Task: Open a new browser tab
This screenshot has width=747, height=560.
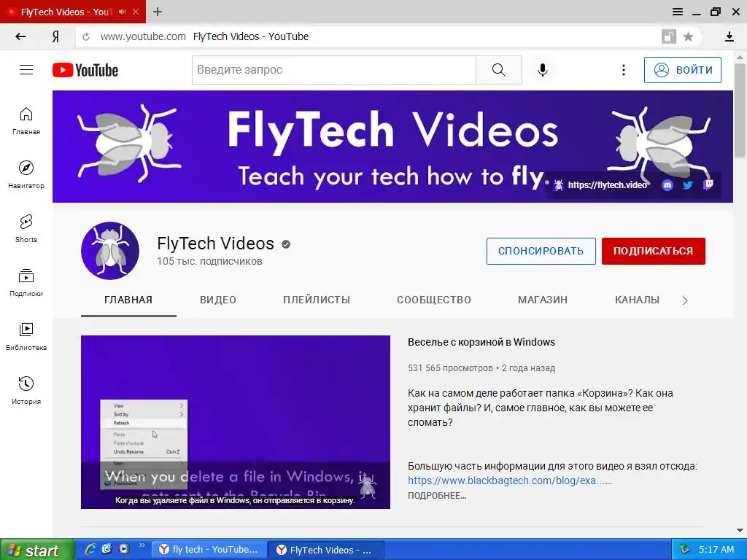Action: coord(158,12)
